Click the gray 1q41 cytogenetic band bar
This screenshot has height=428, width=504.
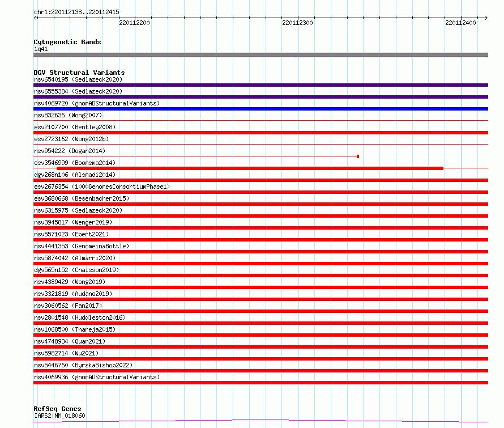tap(260, 55)
